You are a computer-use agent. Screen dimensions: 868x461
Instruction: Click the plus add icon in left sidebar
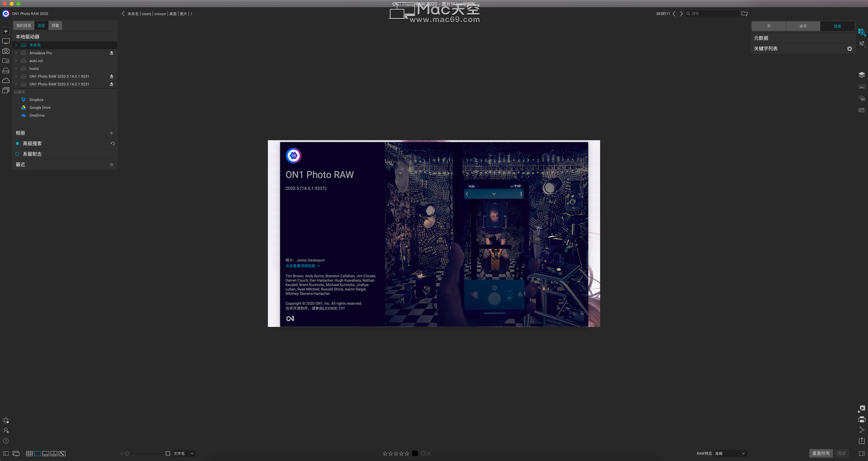tap(6, 31)
